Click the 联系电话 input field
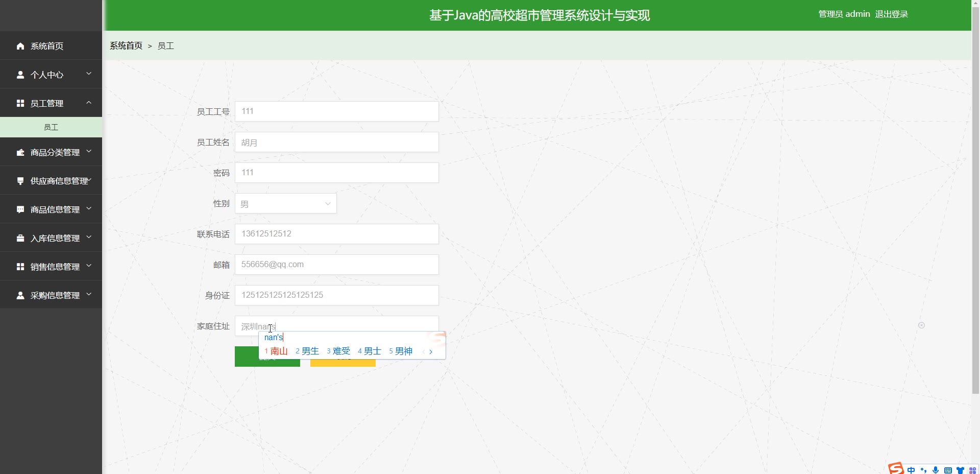 click(336, 234)
